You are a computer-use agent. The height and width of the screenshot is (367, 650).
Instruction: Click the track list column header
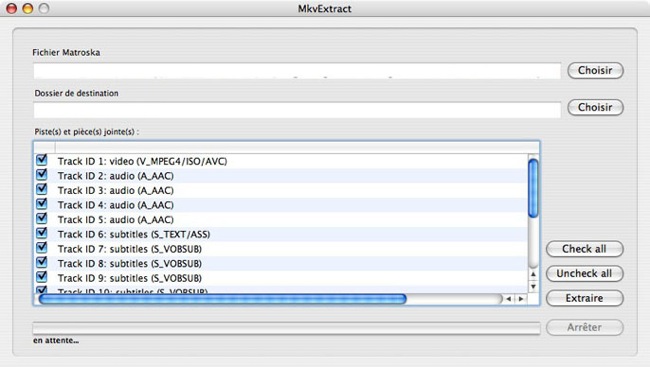click(x=286, y=147)
